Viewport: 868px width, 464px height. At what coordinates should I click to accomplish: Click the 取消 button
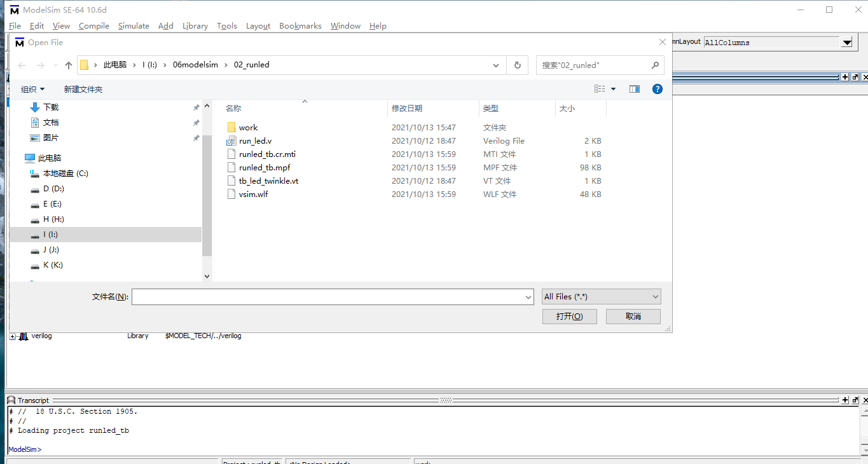point(633,317)
